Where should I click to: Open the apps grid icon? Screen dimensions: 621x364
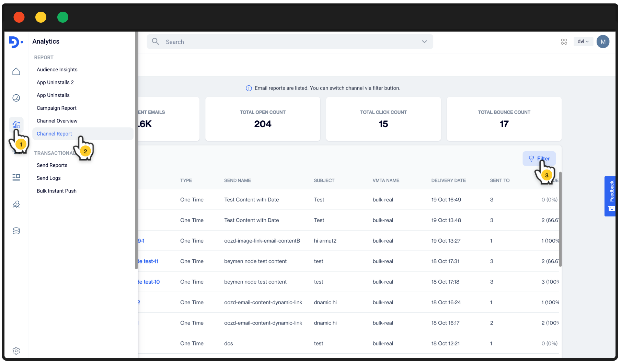click(x=564, y=42)
